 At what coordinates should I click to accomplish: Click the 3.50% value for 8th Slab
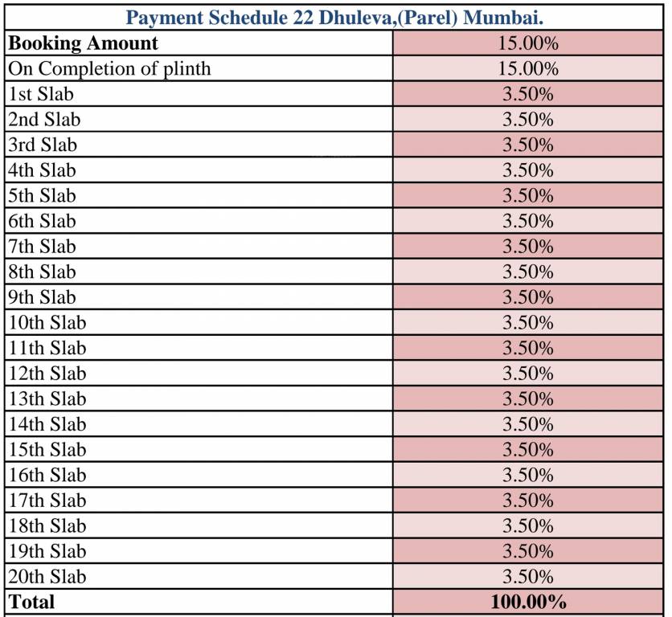528,272
